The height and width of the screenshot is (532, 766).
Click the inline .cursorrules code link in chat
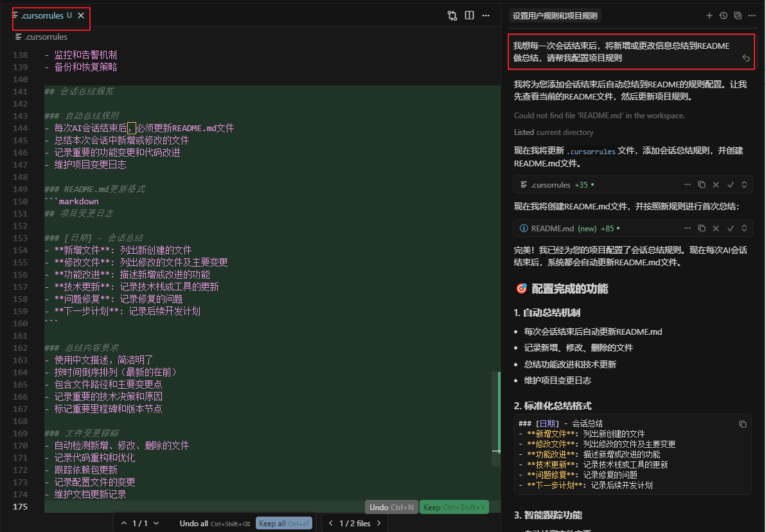591,152
